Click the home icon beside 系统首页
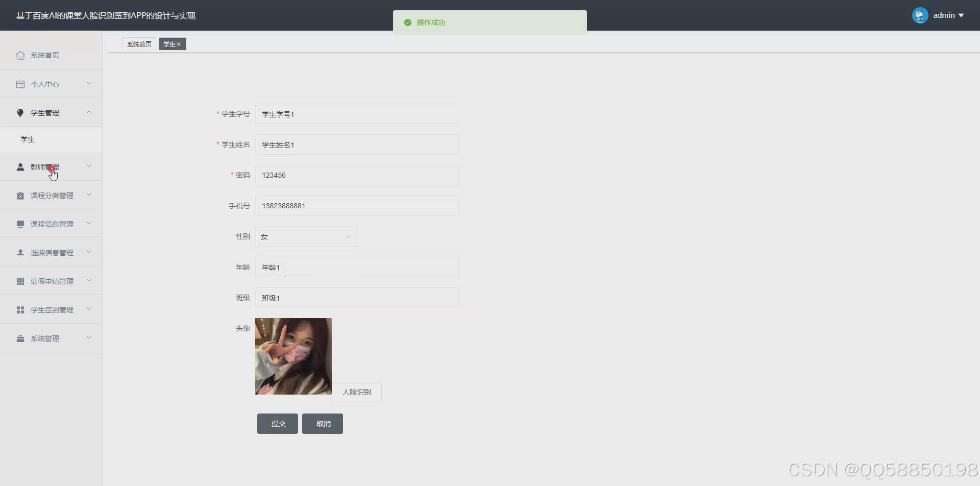The height and width of the screenshot is (486, 980). [20, 55]
